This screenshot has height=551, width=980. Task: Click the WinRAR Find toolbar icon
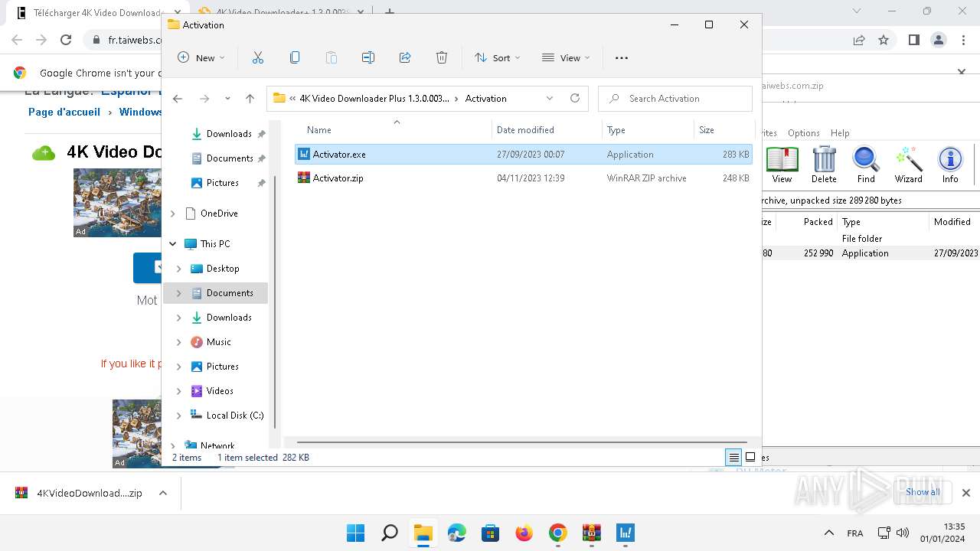[x=866, y=165]
